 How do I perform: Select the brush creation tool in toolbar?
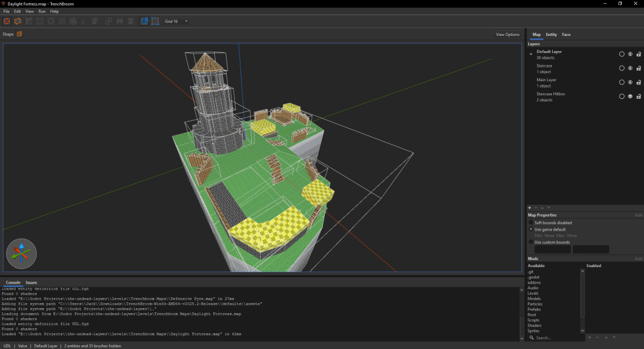[7, 21]
